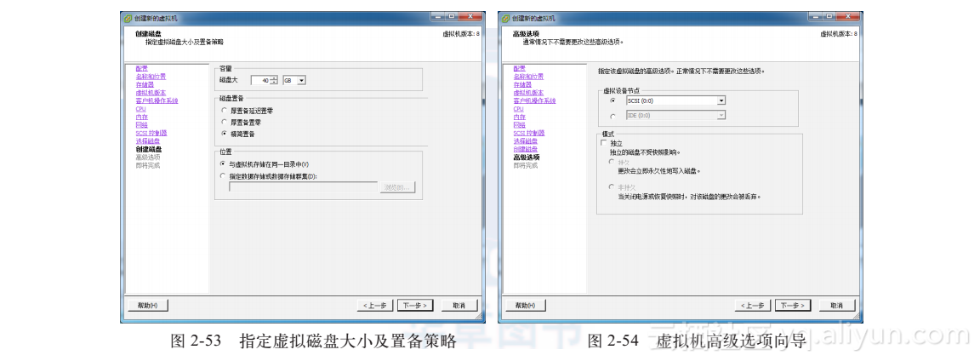The image size is (980, 361).
Task: Click the CPU link in the 创建磁盘 window
Action: tap(140, 109)
